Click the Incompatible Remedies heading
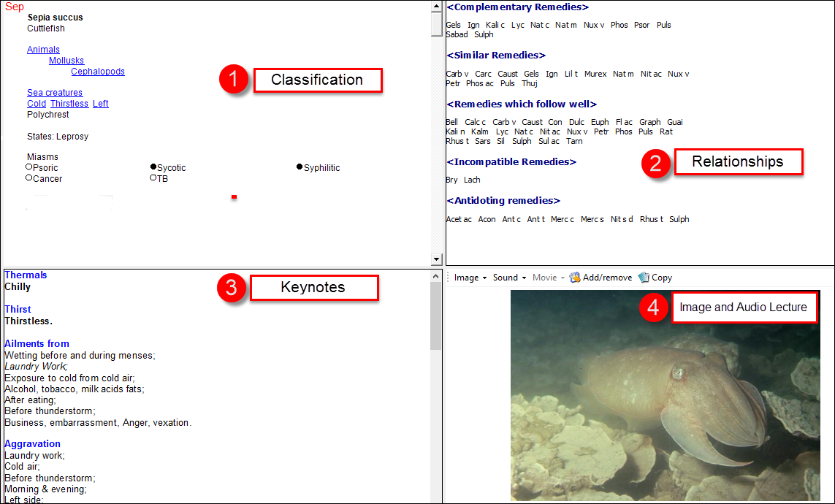This screenshot has width=835, height=504. point(511,161)
